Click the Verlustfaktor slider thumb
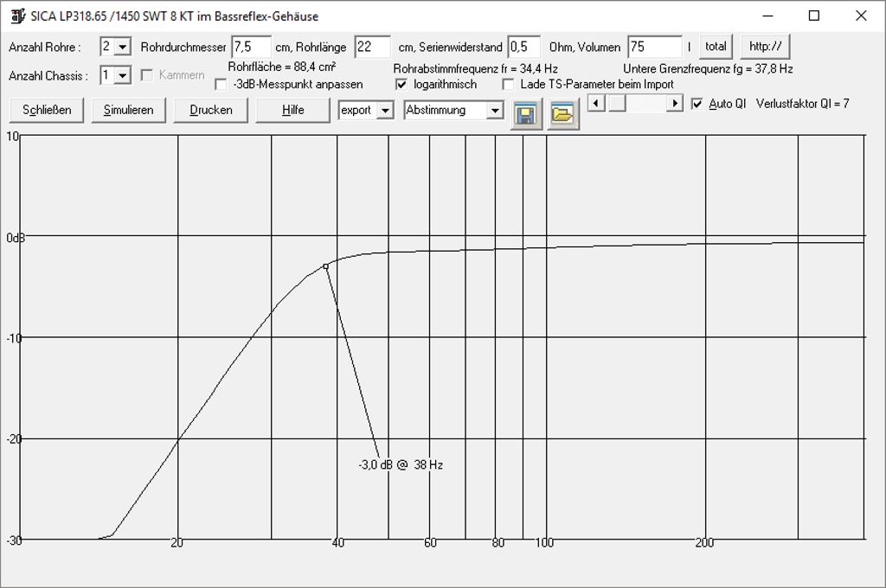This screenshot has height=588, width=886. (617, 104)
